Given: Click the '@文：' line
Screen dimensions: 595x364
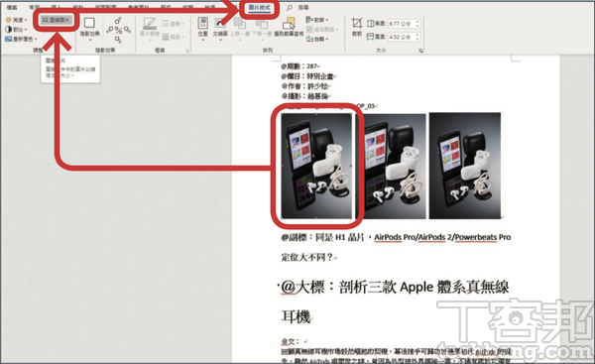Looking at the screenshot, I should point(291,341).
